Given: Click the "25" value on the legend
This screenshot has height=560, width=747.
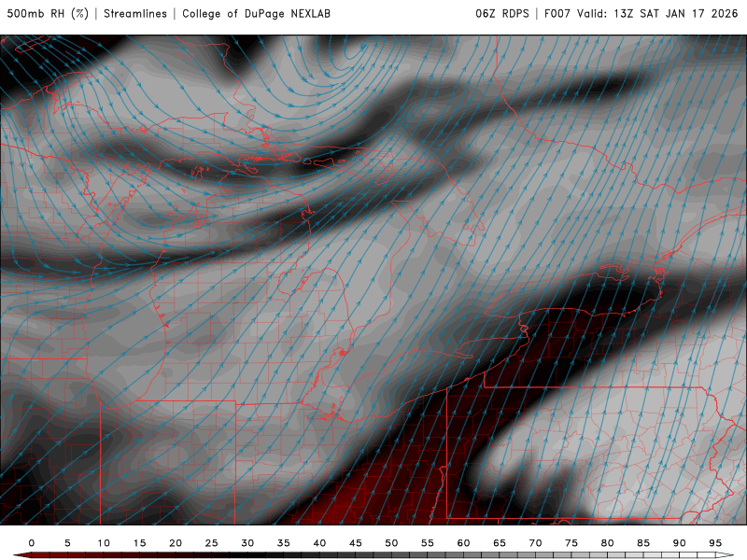Looking at the screenshot, I should 212,543.
